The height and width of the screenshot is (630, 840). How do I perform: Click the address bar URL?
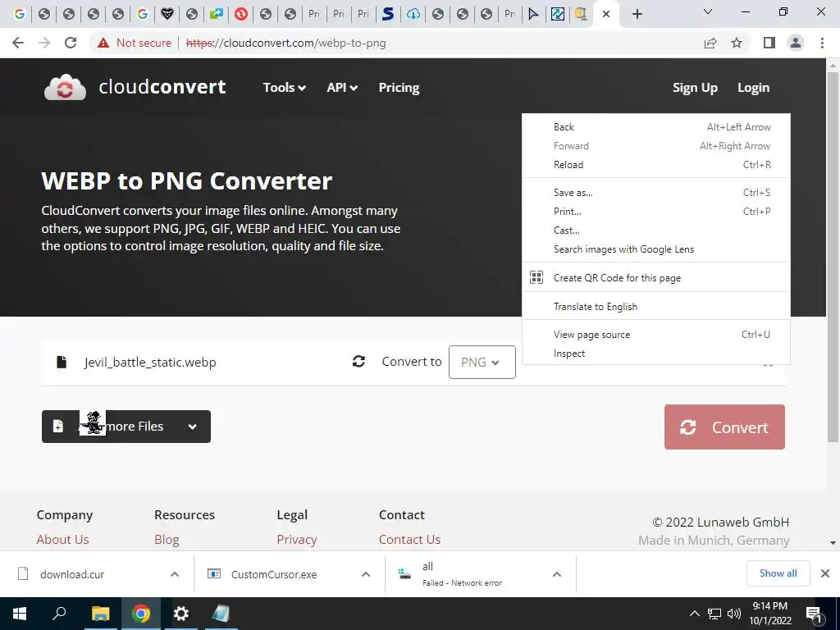[285, 43]
